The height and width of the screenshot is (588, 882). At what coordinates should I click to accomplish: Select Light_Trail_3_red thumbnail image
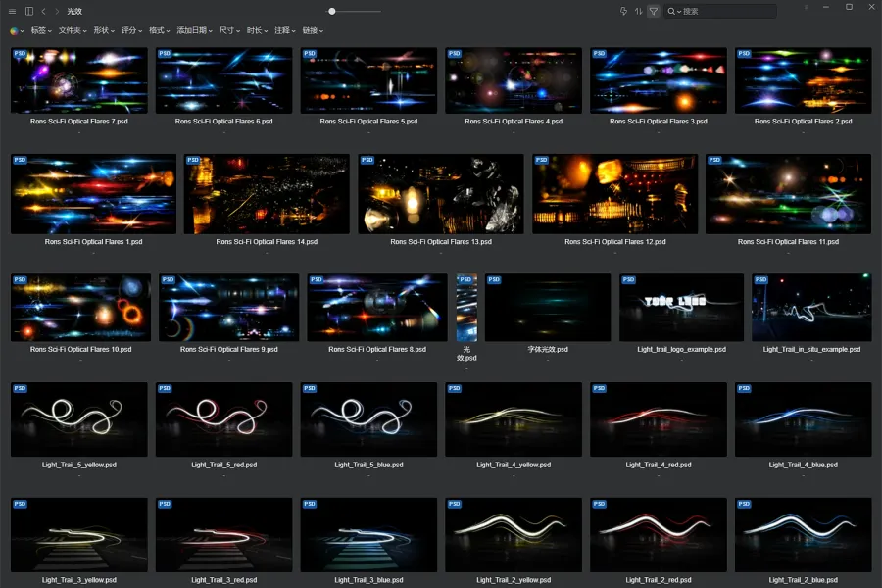(x=223, y=534)
